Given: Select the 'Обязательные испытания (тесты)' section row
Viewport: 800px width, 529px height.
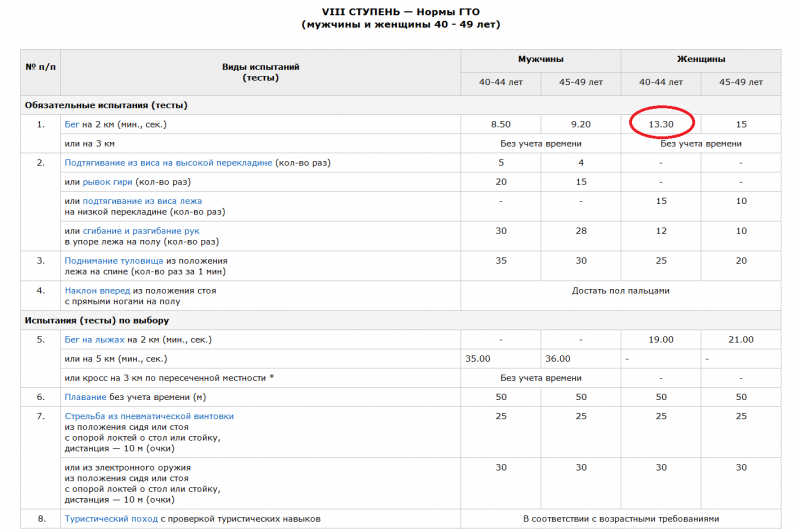Looking at the screenshot, I should pyautogui.click(x=106, y=104).
